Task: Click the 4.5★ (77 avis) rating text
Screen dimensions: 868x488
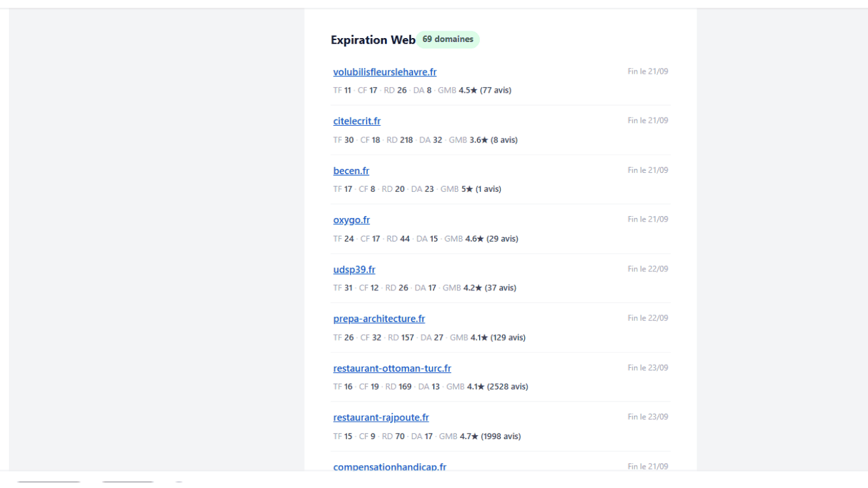Action: click(485, 90)
